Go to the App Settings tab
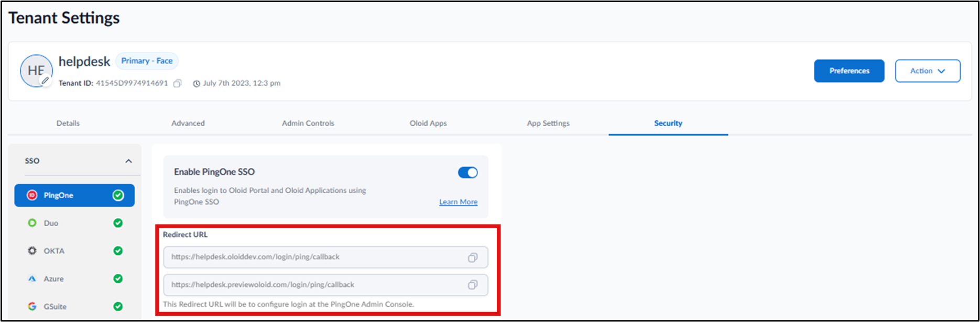980x322 pixels. (548, 123)
